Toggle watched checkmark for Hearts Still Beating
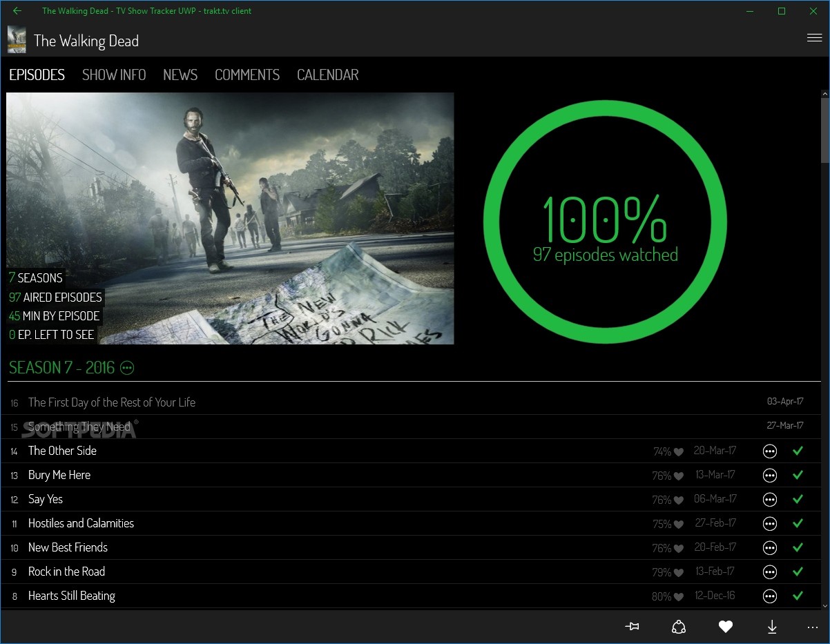The width and height of the screenshot is (830, 644). (x=798, y=596)
